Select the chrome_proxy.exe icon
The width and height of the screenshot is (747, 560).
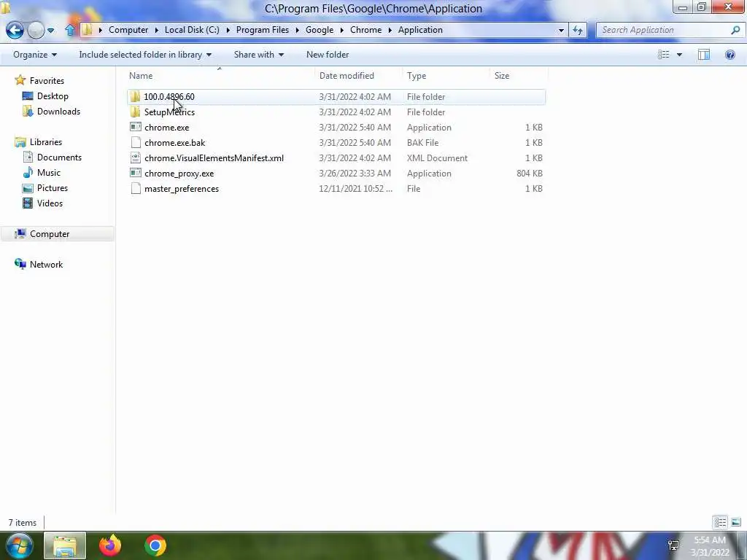(x=136, y=174)
